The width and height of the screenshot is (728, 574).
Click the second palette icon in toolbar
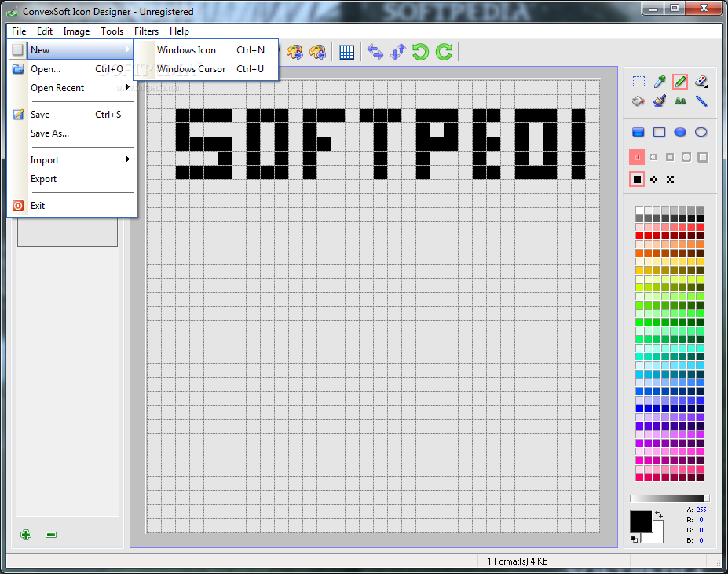tap(318, 52)
